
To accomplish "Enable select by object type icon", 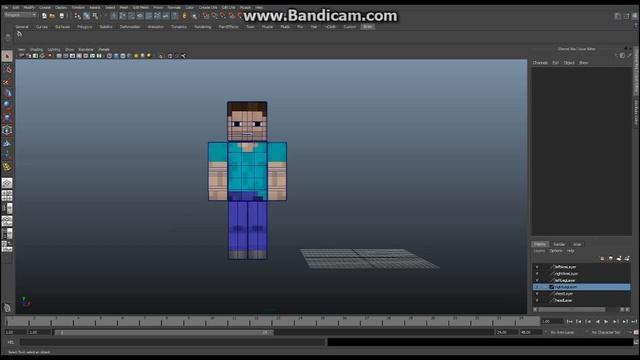I will (x=87, y=16).
